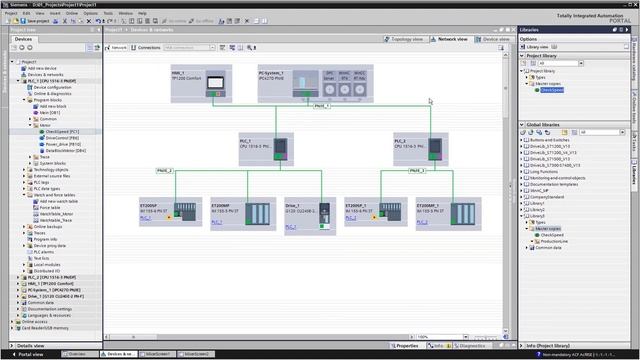Switch to Device view tab
Viewport: 640px width, 360px height.
(492, 39)
